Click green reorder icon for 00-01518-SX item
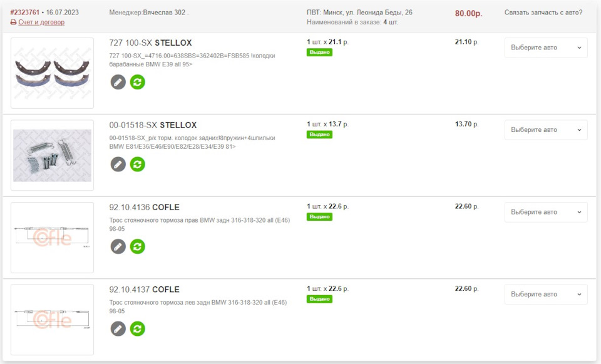Viewport: 601px width, 364px height. click(138, 164)
